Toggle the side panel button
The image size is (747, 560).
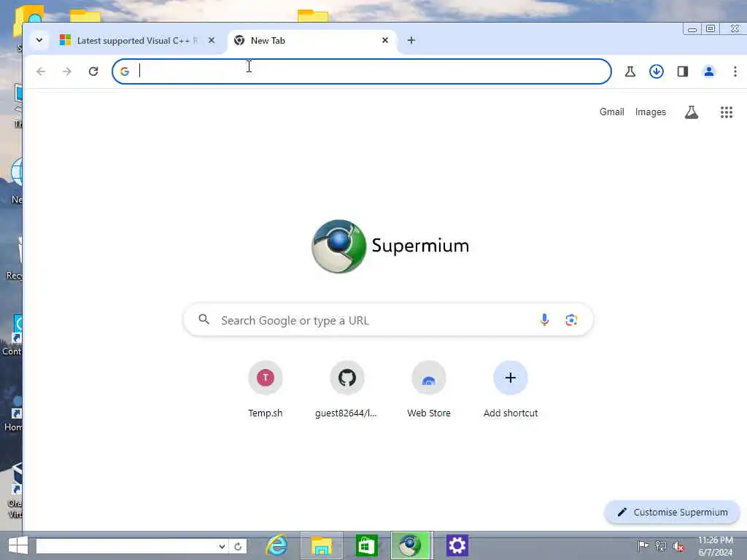pyautogui.click(x=683, y=71)
